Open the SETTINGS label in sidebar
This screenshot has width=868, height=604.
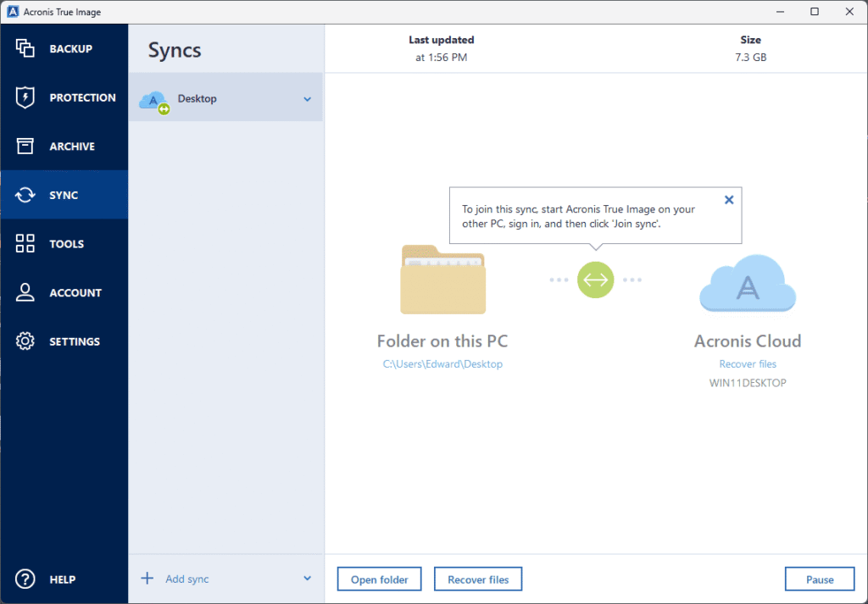[75, 341]
